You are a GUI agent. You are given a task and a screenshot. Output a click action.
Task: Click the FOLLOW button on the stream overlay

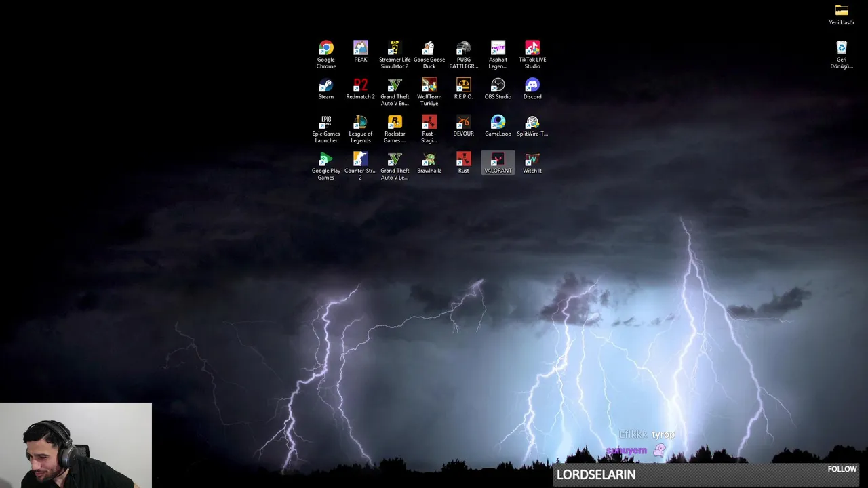(x=842, y=469)
